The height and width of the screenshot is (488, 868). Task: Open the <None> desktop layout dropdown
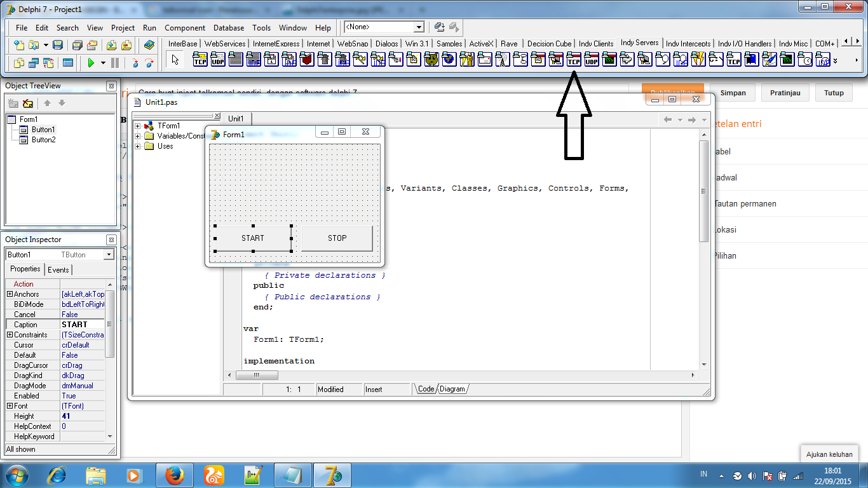pos(419,27)
